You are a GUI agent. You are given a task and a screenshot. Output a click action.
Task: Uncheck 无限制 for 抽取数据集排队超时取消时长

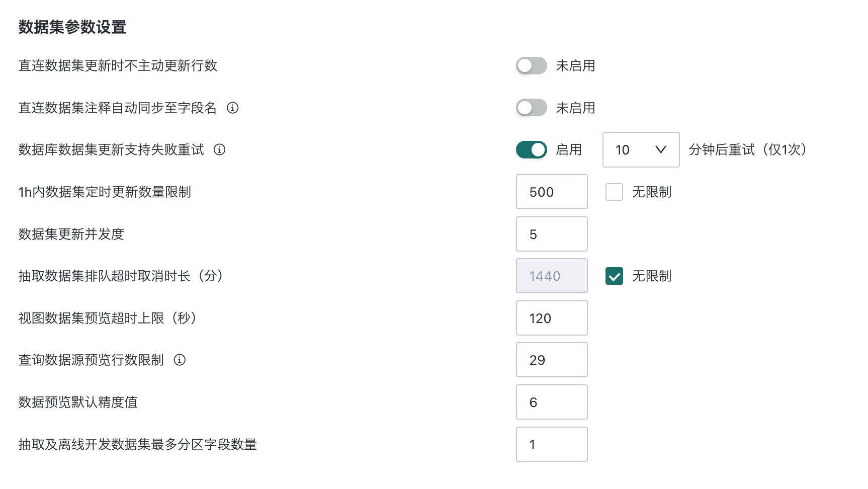(x=614, y=276)
